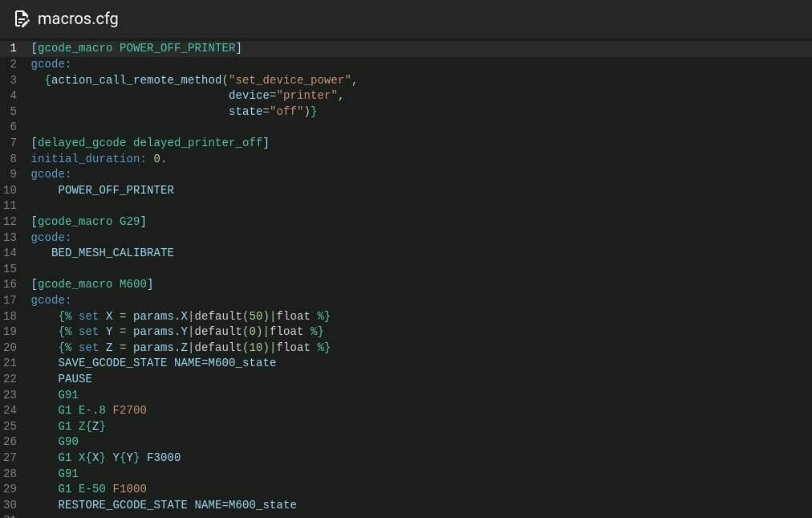Click line number 1 in the gutter
This screenshot has width=812, height=518.
coord(13,48)
